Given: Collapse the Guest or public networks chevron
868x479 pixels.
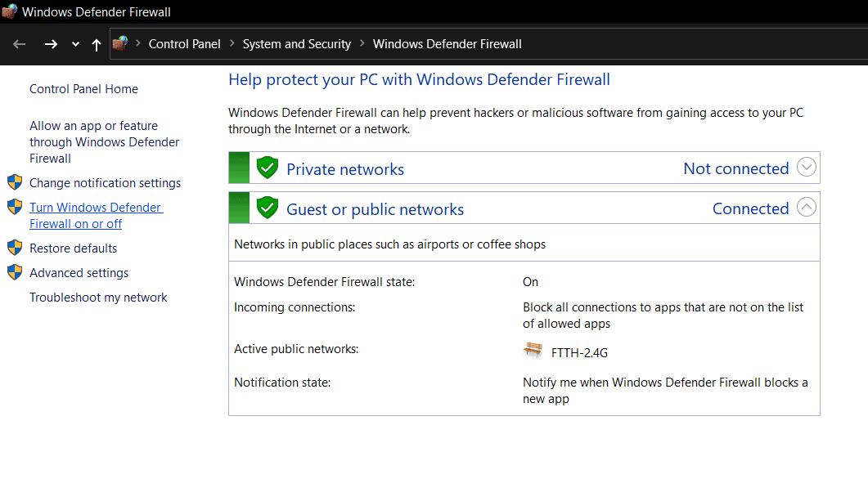Looking at the screenshot, I should [x=807, y=207].
